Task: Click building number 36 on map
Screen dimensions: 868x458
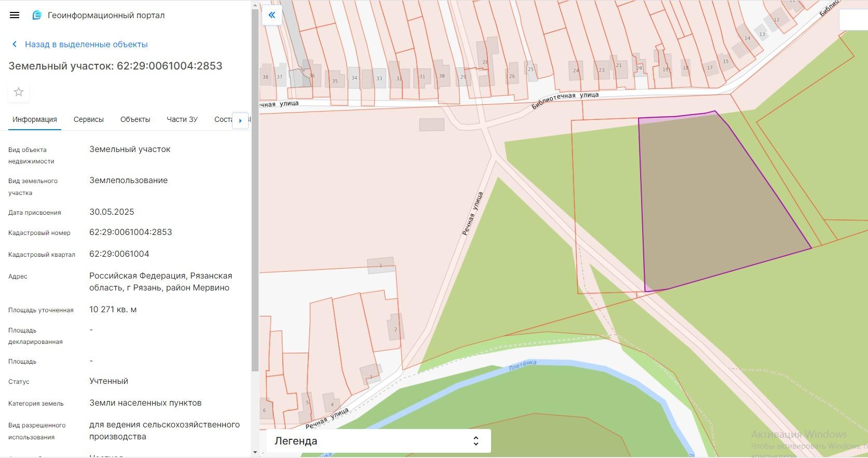Action: point(312,76)
